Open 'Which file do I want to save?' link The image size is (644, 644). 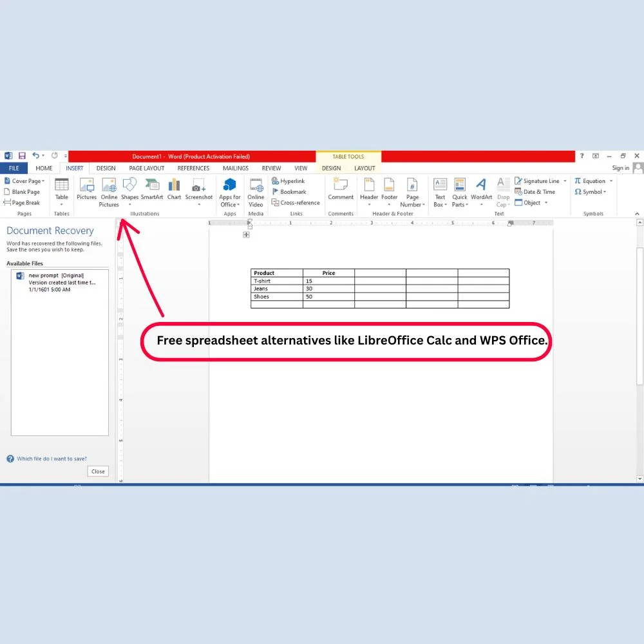point(52,459)
